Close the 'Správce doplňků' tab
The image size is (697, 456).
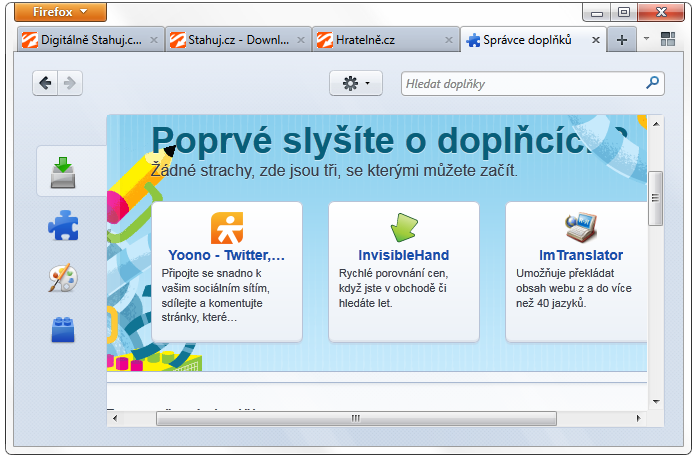(596, 40)
